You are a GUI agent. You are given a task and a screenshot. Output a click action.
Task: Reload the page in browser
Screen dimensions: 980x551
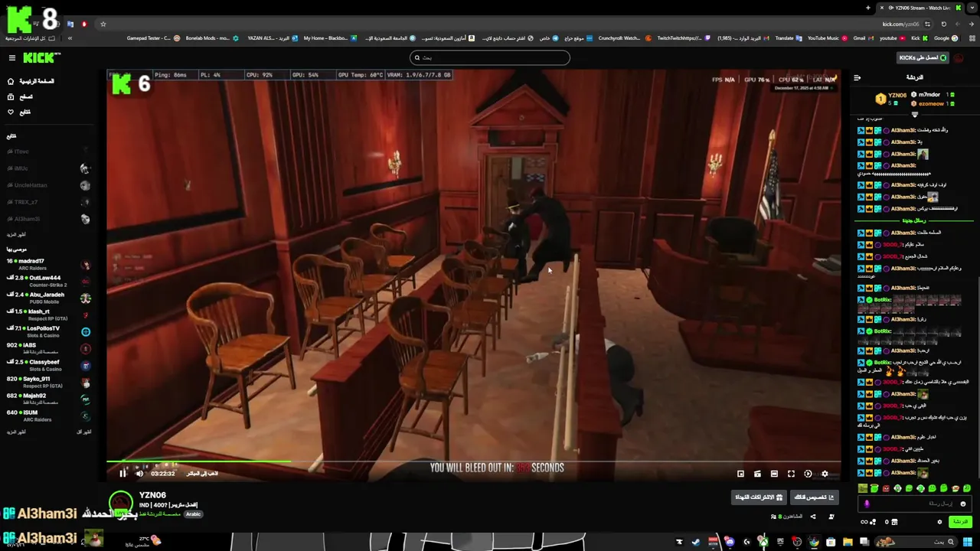(943, 24)
